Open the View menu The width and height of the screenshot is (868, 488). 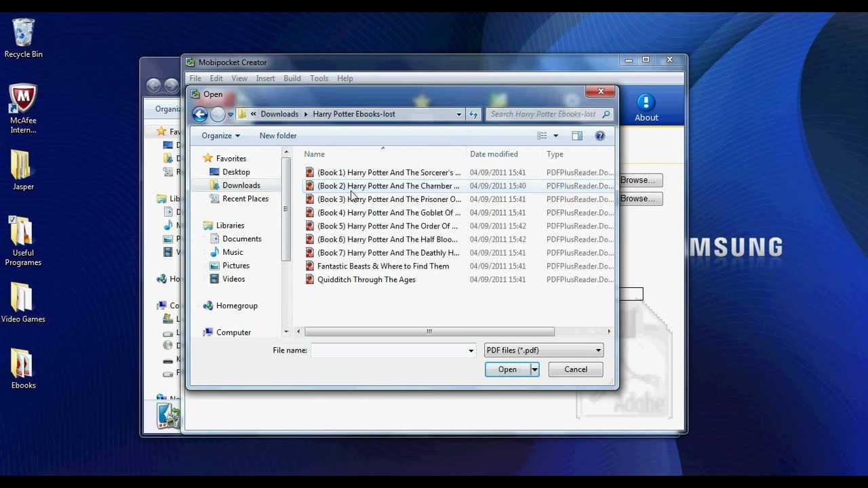pyautogui.click(x=239, y=79)
